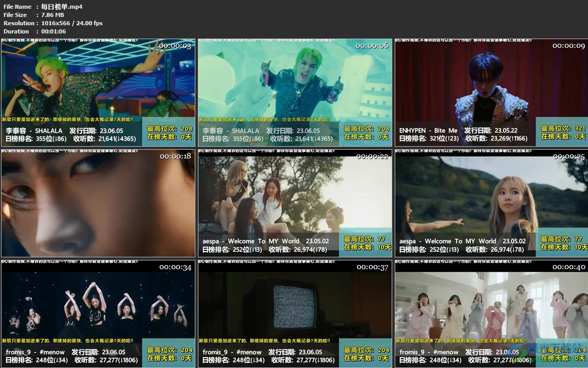Click aespa - Welcome To MY World in the 00:00:22 frame

[x=251, y=241]
